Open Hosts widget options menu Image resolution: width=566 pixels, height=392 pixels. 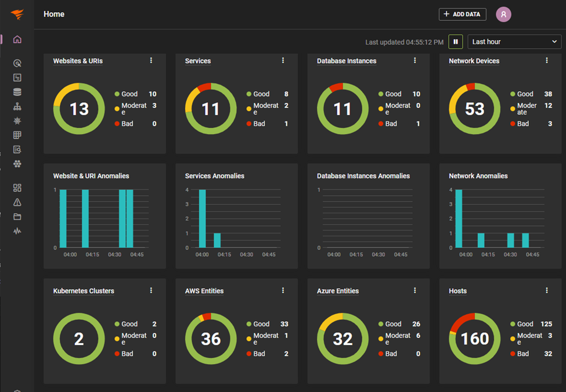546,290
